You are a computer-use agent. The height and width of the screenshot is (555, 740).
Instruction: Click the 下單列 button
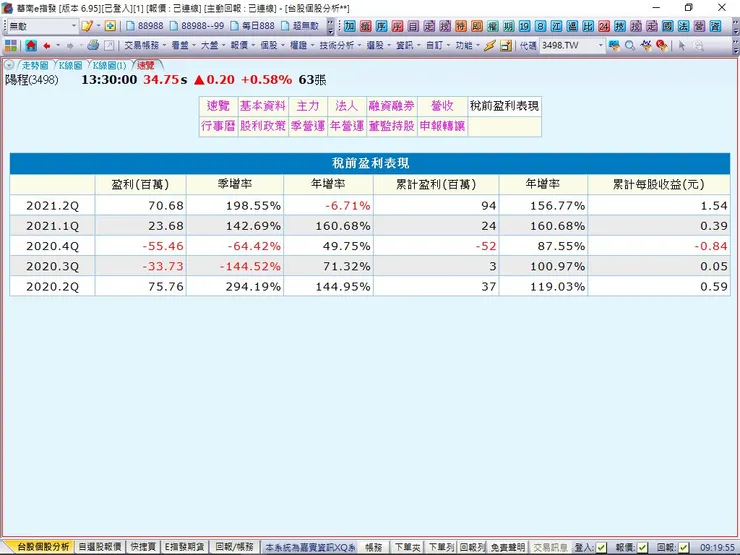[441, 547]
